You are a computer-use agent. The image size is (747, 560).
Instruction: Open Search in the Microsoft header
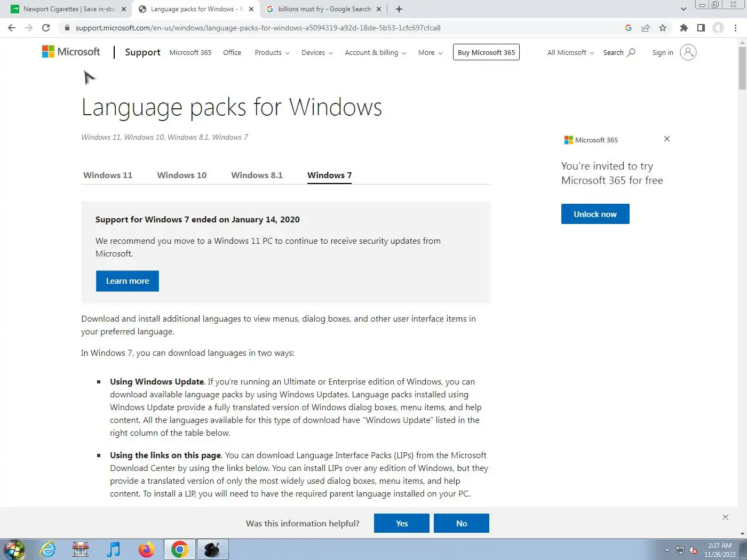(x=619, y=52)
